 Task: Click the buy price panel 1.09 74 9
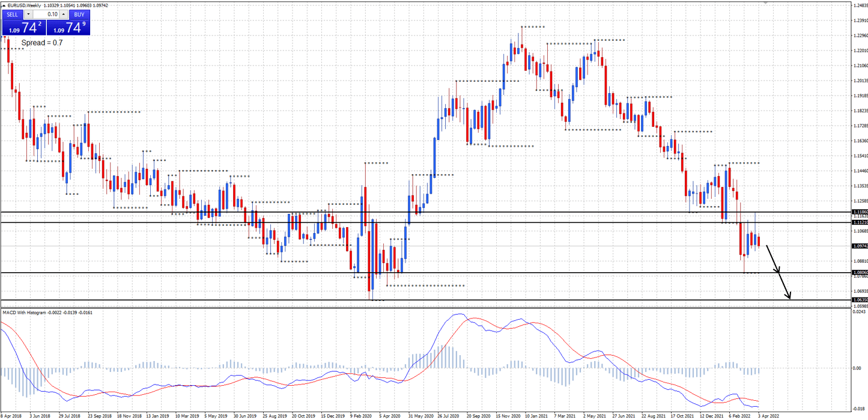(x=68, y=28)
